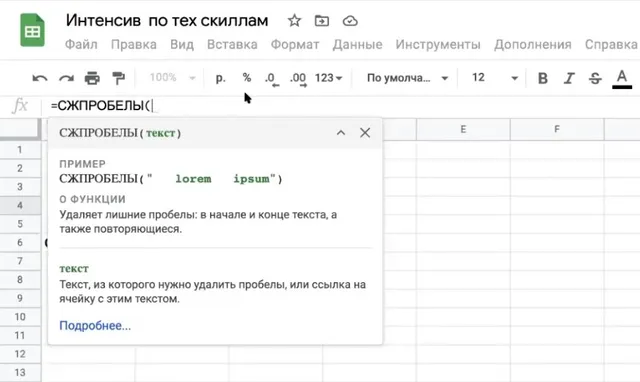Select column F header
This screenshot has width=640, height=382.
[x=557, y=129]
